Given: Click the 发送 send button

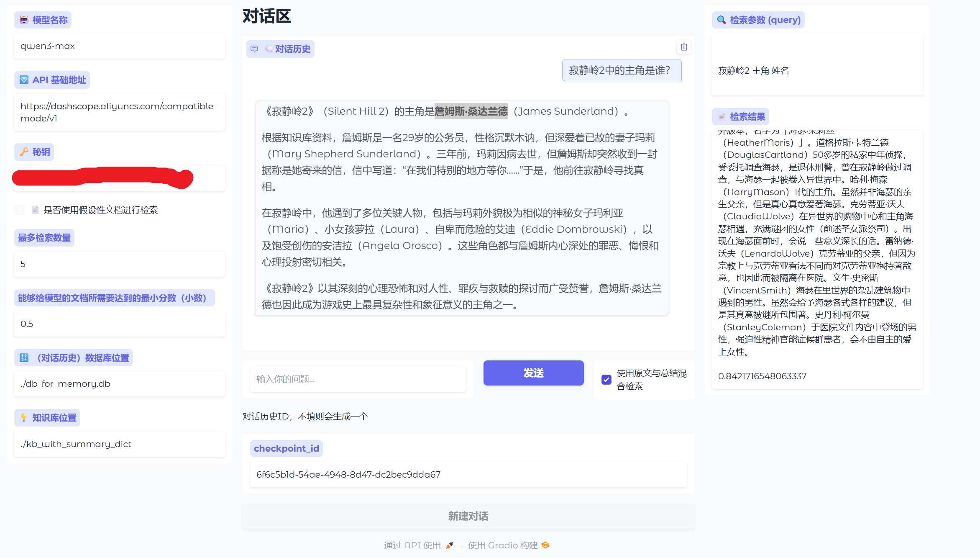Looking at the screenshot, I should (533, 373).
